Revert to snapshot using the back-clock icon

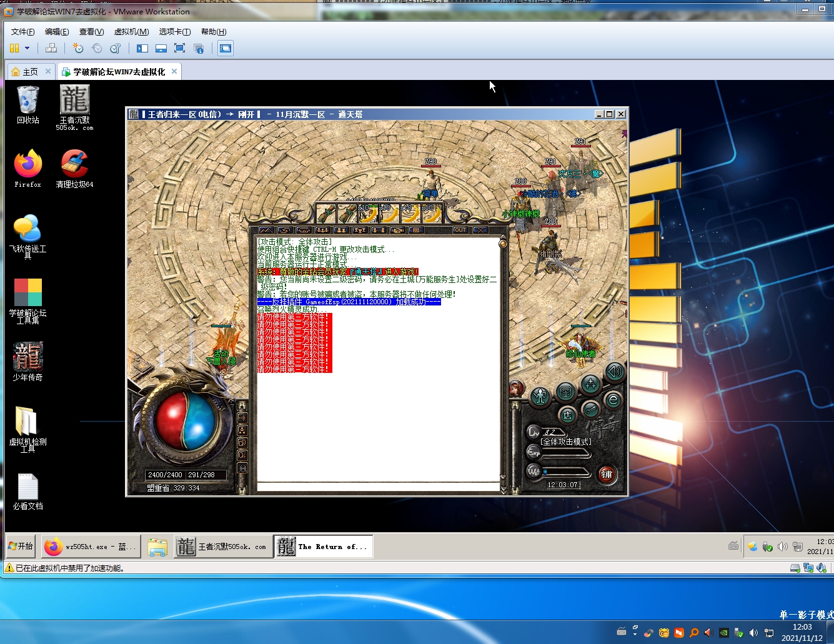click(97, 48)
